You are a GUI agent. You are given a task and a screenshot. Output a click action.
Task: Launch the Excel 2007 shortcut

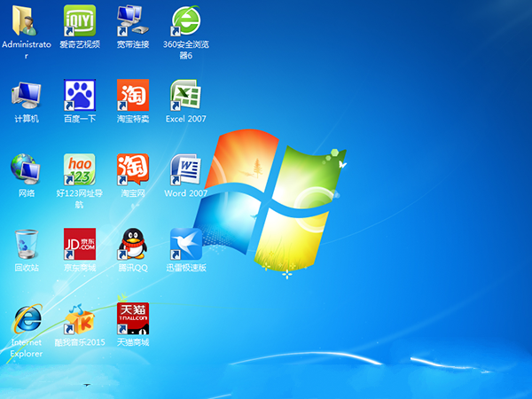[185, 95]
